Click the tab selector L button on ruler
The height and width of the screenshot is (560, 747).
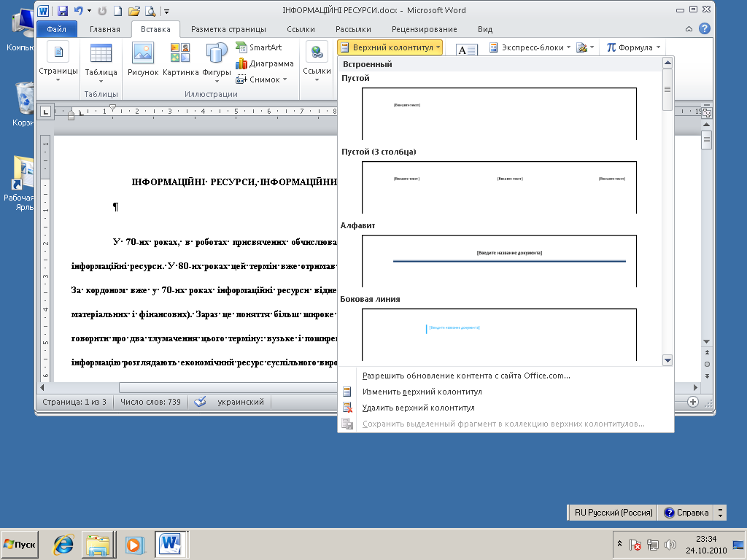(45, 112)
